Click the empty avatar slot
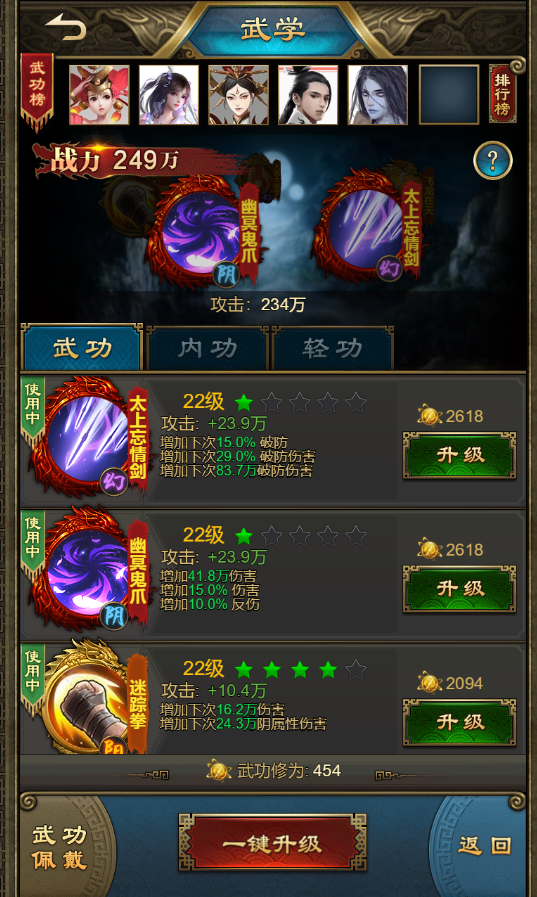537x897 pixels. click(449, 94)
